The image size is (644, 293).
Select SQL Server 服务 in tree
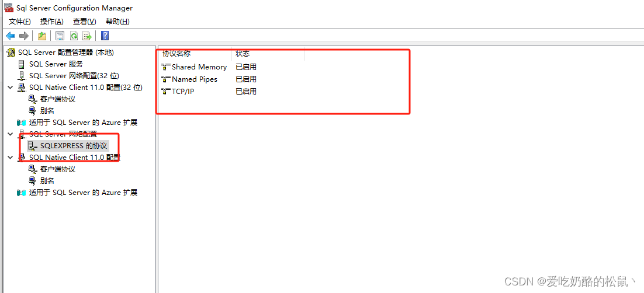56,64
